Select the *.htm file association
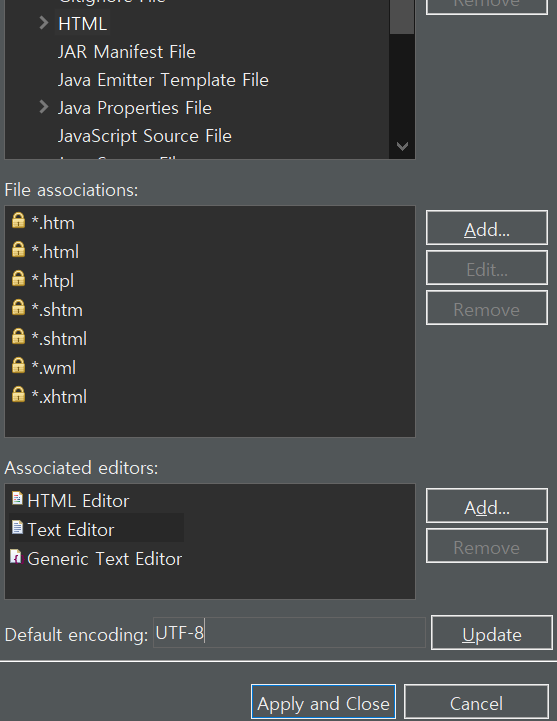 pyautogui.click(x=53, y=223)
